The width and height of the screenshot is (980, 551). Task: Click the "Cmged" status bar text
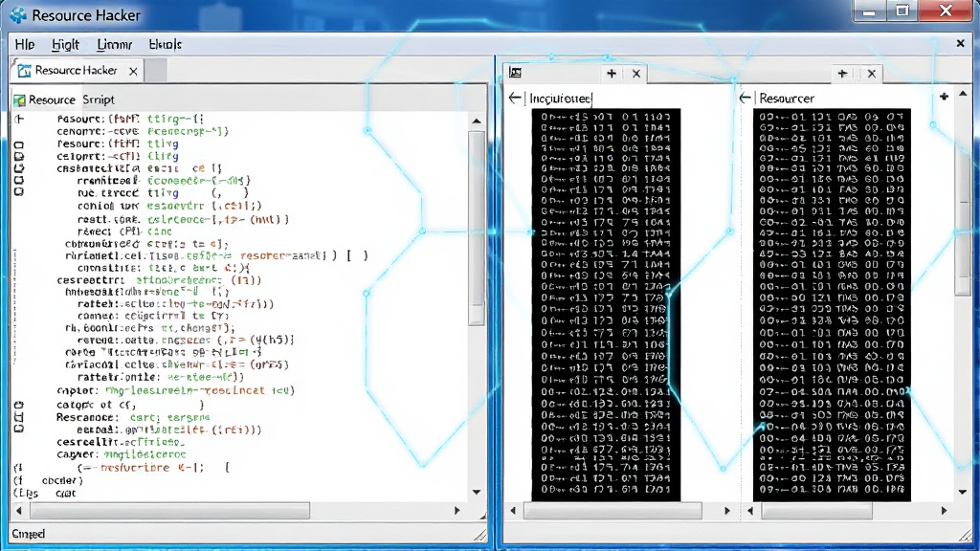[x=28, y=534]
